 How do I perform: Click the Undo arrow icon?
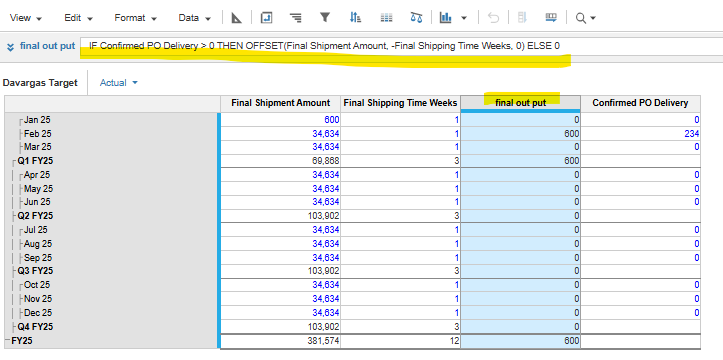click(493, 18)
